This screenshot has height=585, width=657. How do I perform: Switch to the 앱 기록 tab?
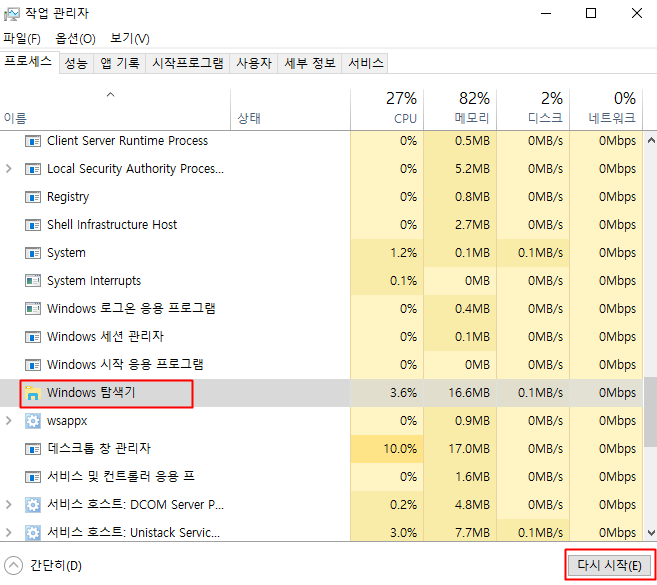pos(119,63)
